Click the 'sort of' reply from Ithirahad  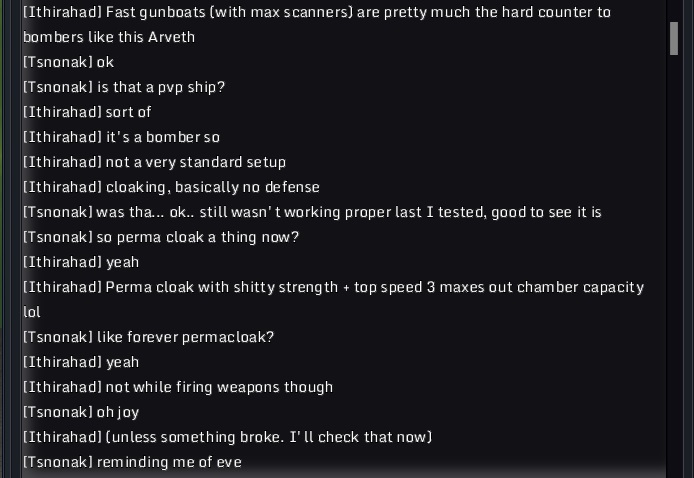pyautogui.click(x=129, y=112)
